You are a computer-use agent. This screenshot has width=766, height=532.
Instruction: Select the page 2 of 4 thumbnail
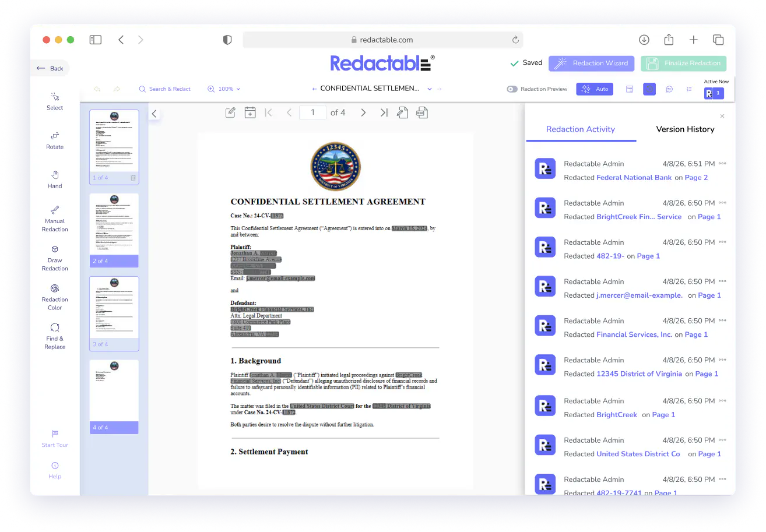click(x=114, y=230)
